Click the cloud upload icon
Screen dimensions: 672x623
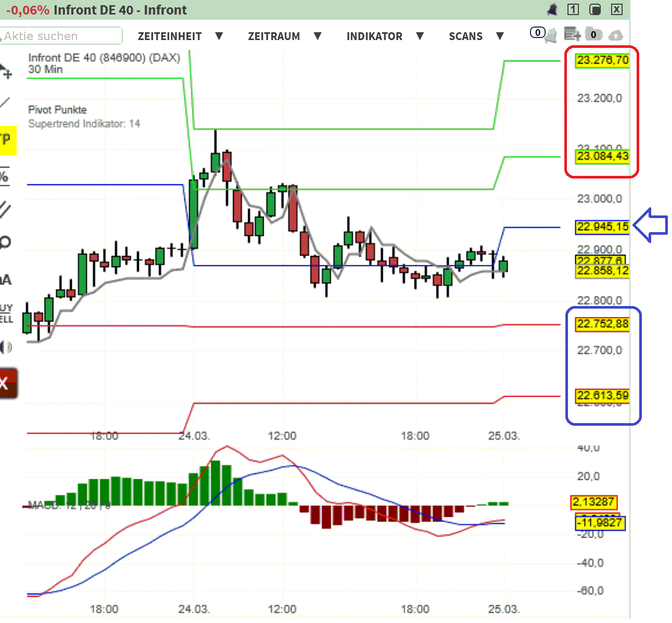click(x=617, y=35)
